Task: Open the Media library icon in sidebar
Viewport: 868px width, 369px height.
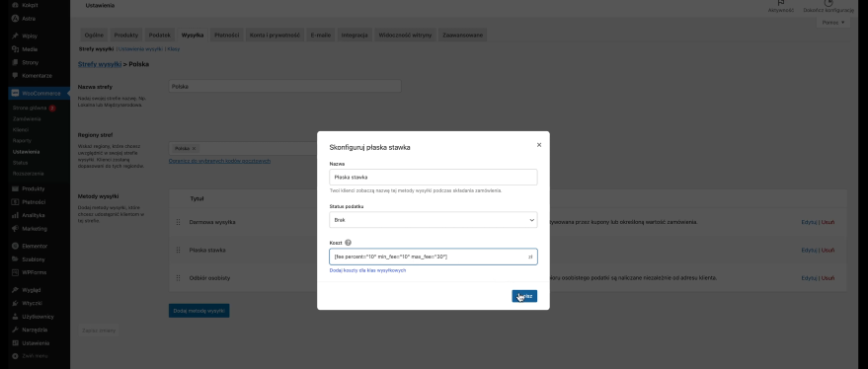Action: pos(16,49)
